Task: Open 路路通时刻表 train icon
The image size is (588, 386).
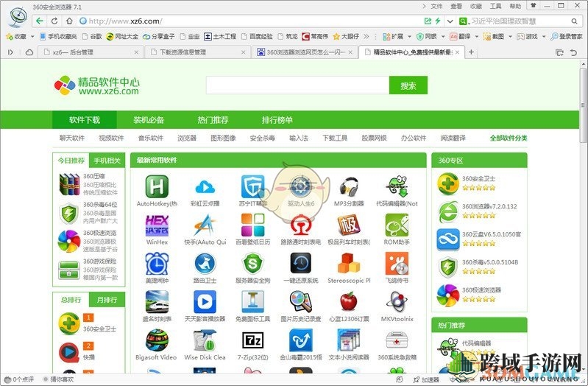Action: [301, 225]
